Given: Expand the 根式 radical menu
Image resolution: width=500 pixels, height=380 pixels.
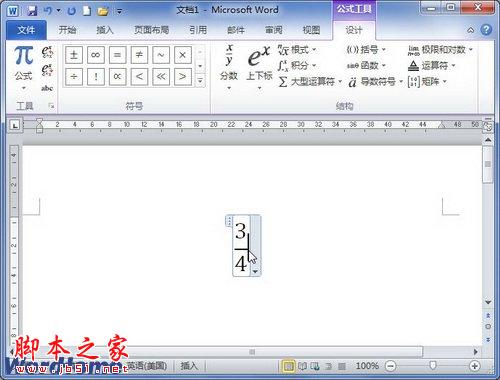Looking at the screenshot, I should click(x=297, y=50).
